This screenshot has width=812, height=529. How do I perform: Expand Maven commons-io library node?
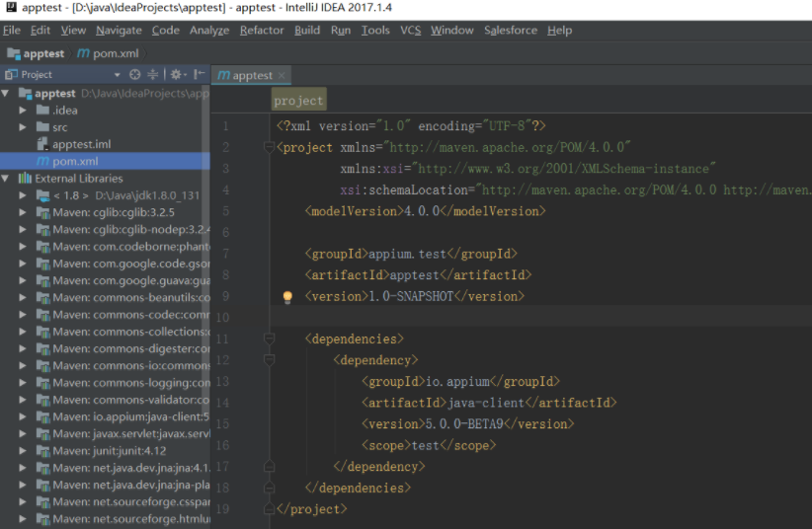coord(23,365)
